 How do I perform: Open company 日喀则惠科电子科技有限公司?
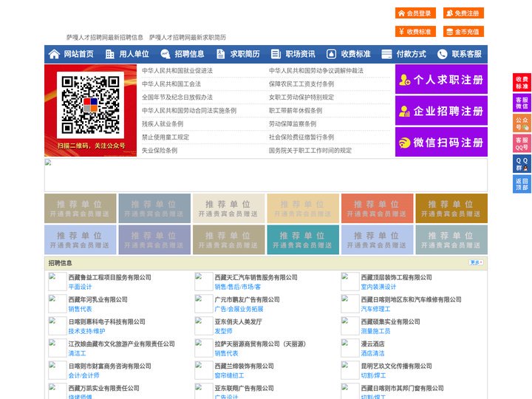[x=106, y=321]
